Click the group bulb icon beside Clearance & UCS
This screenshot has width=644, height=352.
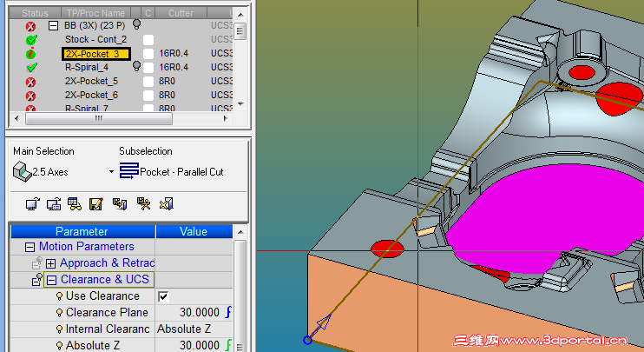click(37, 279)
